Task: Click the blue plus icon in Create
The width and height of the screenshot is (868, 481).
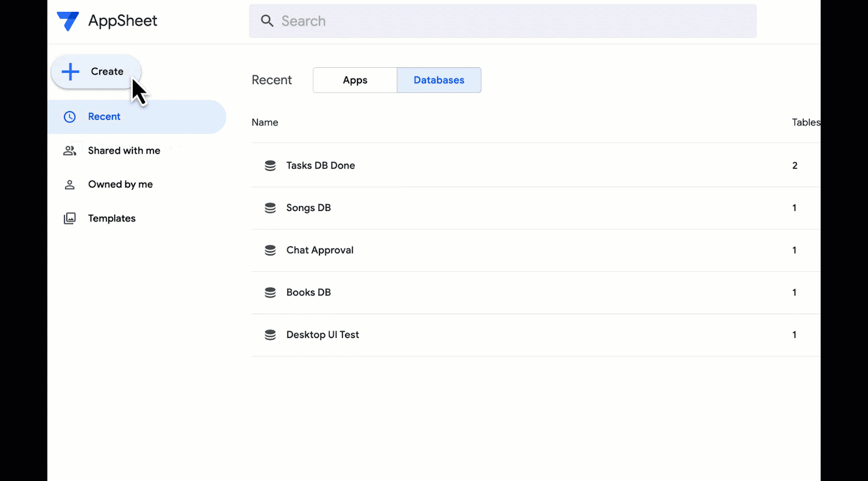Action: coord(71,72)
